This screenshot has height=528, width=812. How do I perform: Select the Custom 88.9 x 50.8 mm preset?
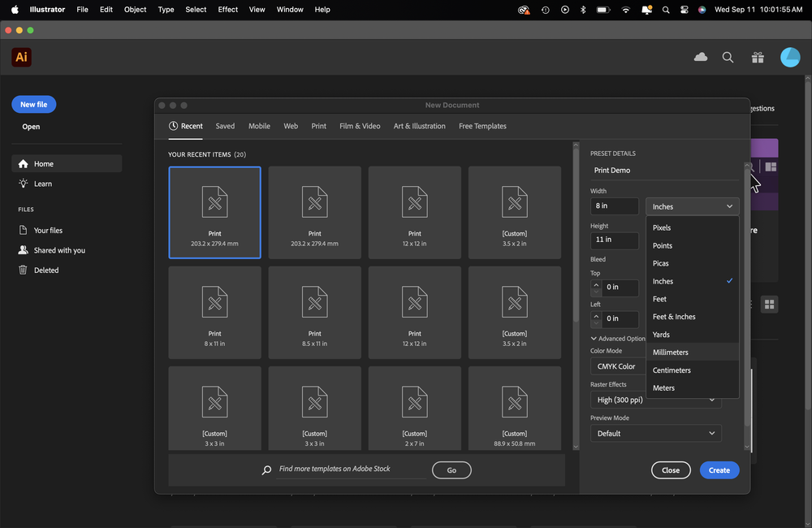pos(514,409)
